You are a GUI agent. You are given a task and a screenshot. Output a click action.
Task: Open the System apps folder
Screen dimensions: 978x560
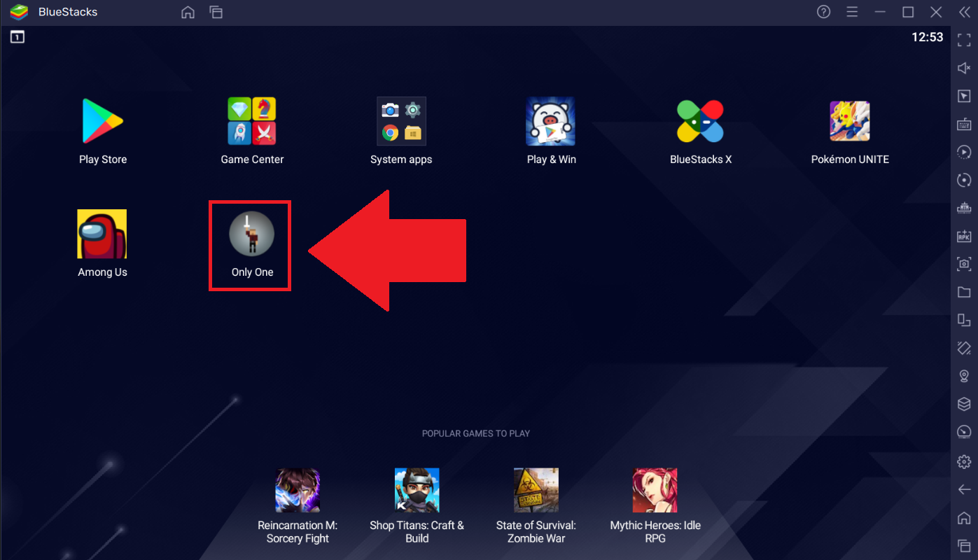[401, 121]
